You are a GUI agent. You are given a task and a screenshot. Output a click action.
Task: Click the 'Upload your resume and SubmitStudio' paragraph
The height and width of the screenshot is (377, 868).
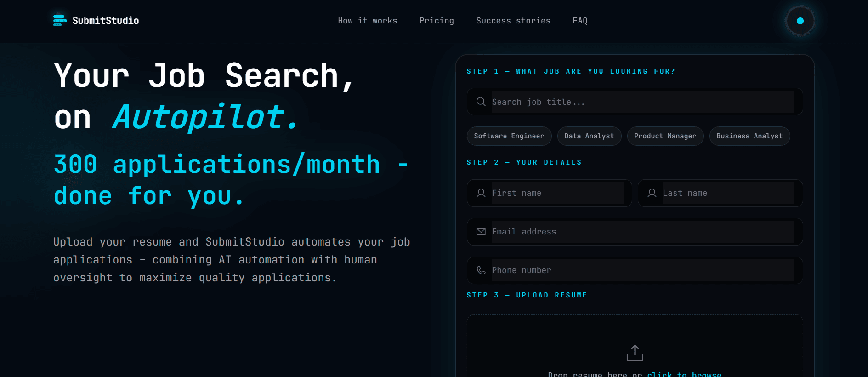click(x=232, y=260)
